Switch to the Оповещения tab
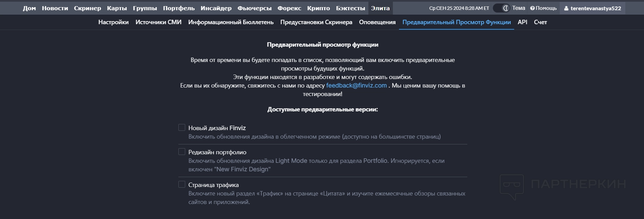The image size is (644, 219). (x=377, y=22)
